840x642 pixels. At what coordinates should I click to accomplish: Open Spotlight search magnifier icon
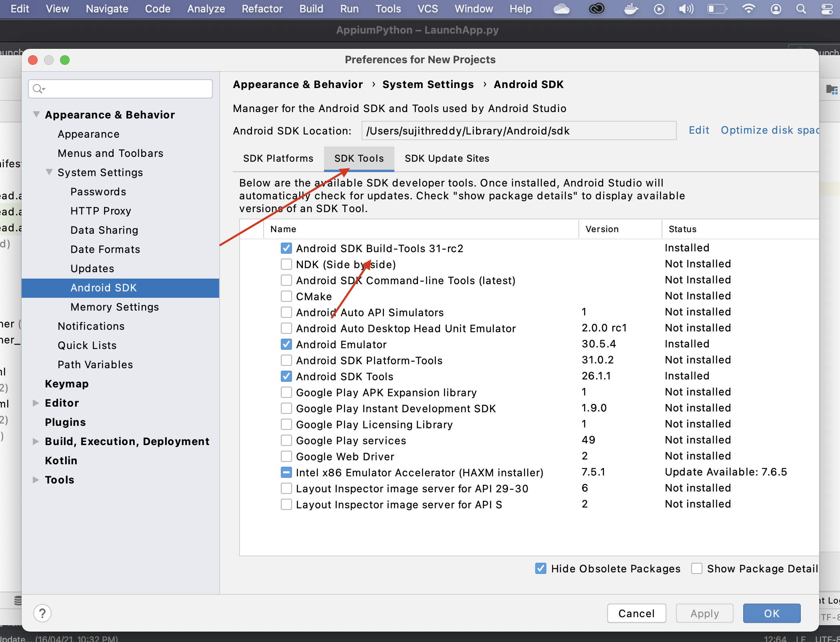pos(801,9)
